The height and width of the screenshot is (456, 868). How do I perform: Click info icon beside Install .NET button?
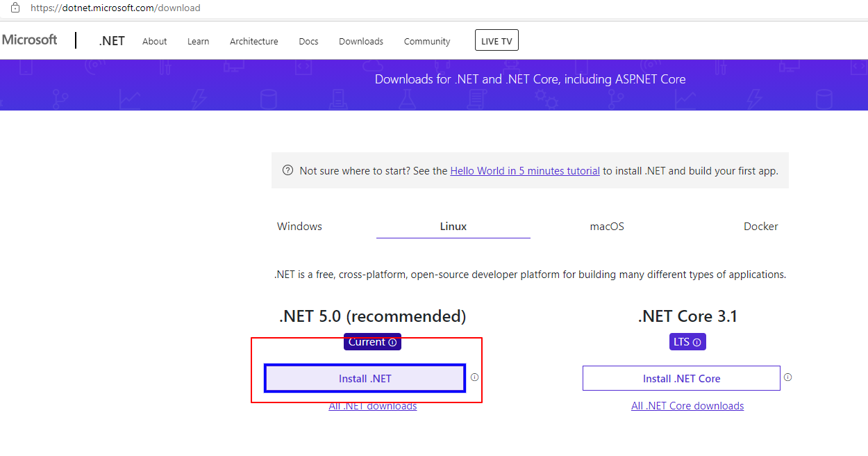475,377
